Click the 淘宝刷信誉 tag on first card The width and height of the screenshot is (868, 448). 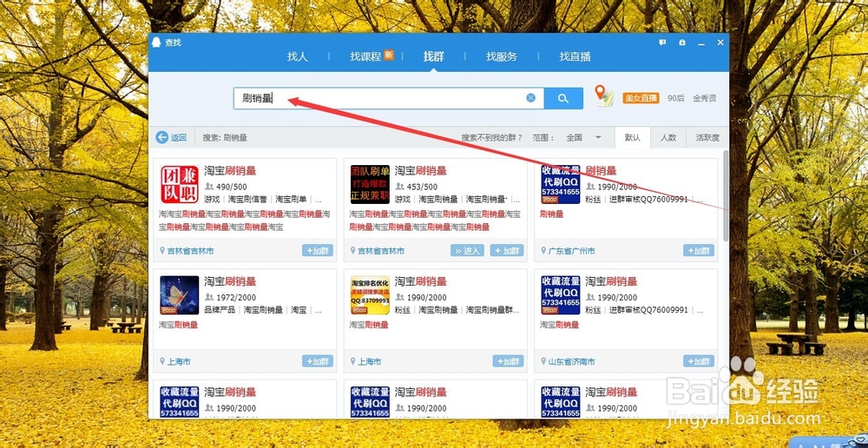pyautogui.click(x=248, y=200)
